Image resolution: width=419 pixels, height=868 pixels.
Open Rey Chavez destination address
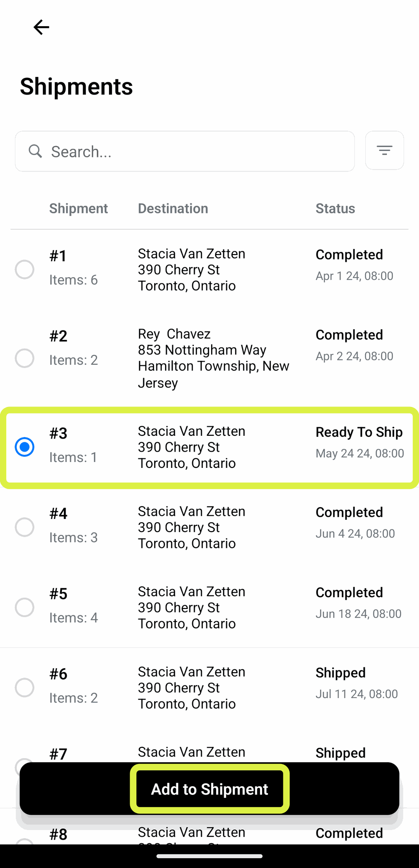click(x=213, y=358)
